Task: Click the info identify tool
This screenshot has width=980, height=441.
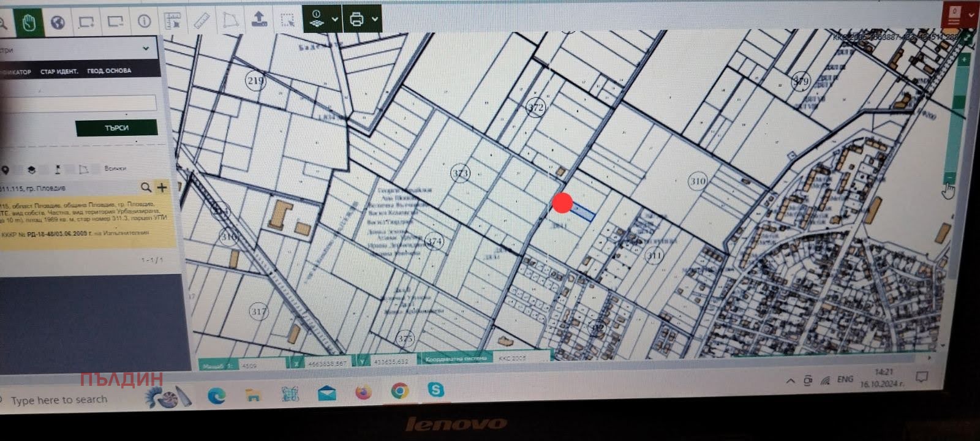Action: (x=145, y=21)
